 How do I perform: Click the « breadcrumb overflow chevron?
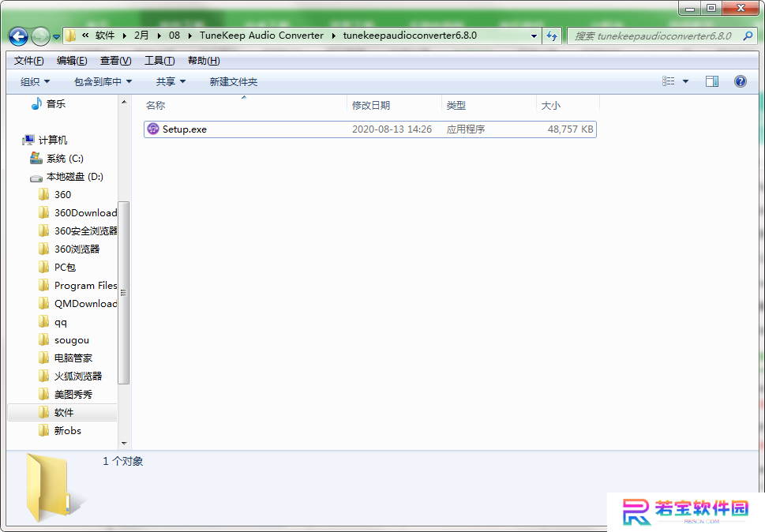tap(85, 35)
